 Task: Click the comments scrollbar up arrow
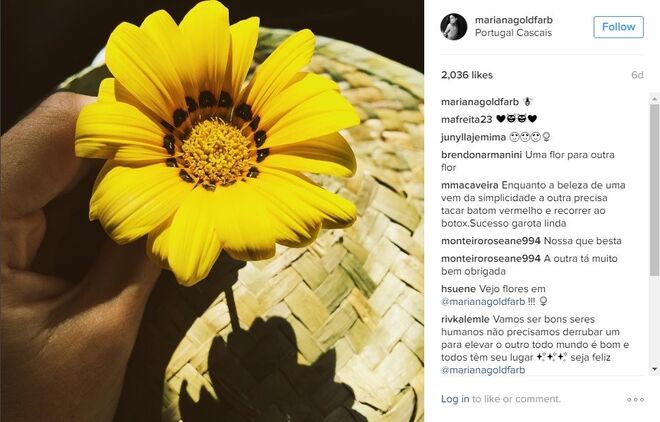(654, 99)
